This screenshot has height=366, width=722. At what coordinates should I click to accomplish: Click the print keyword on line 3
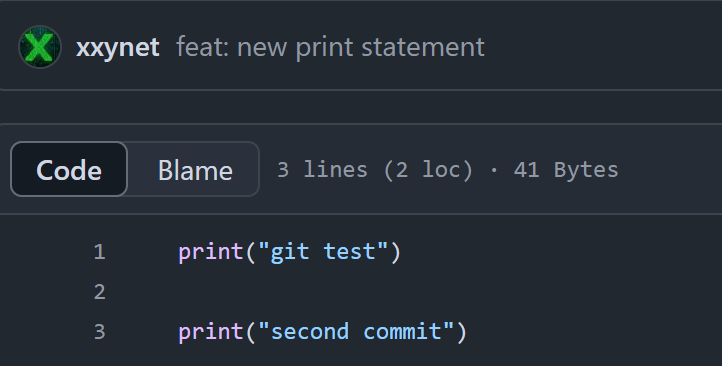pos(211,332)
